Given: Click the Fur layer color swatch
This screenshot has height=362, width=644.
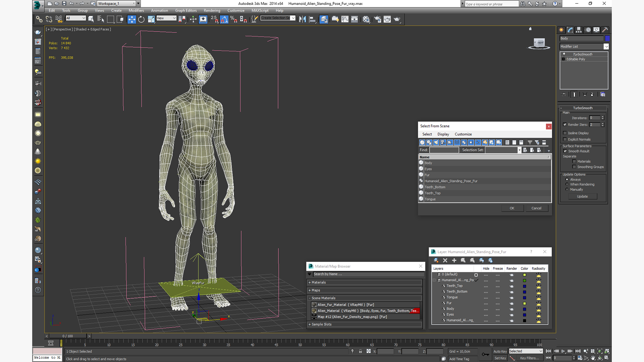Looking at the screenshot, I should coord(525,303).
